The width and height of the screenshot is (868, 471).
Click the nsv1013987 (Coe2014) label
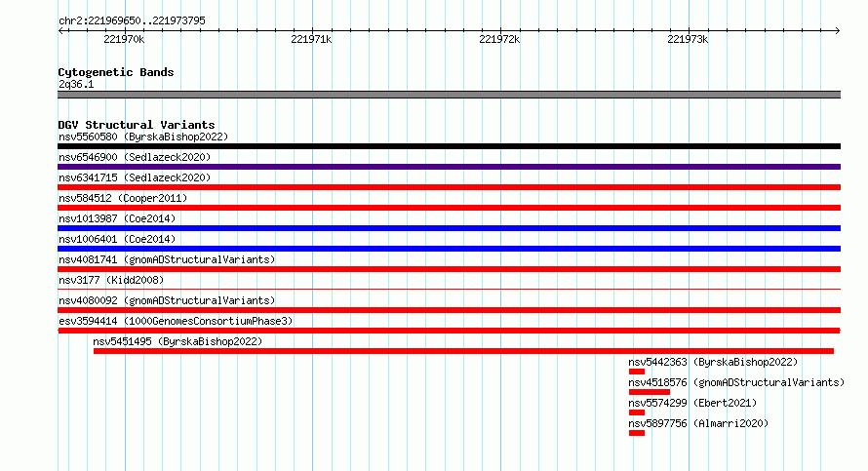coord(117,218)
